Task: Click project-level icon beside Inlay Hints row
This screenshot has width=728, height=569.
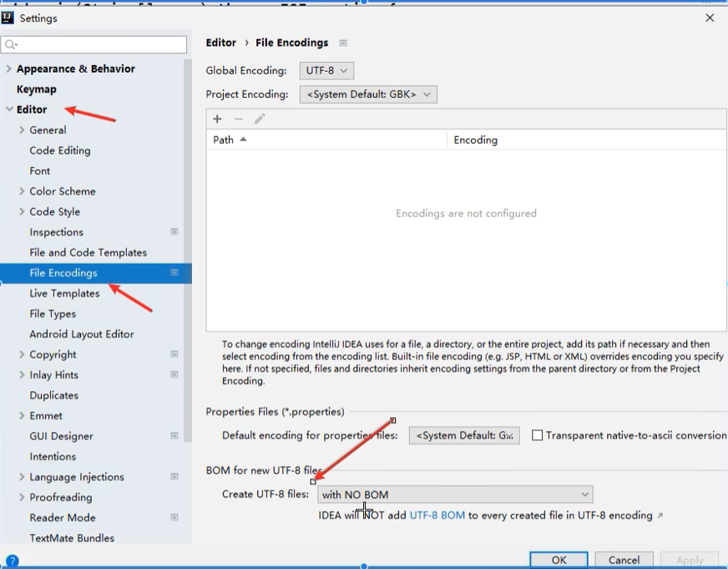Action: (x=174, y=375)
